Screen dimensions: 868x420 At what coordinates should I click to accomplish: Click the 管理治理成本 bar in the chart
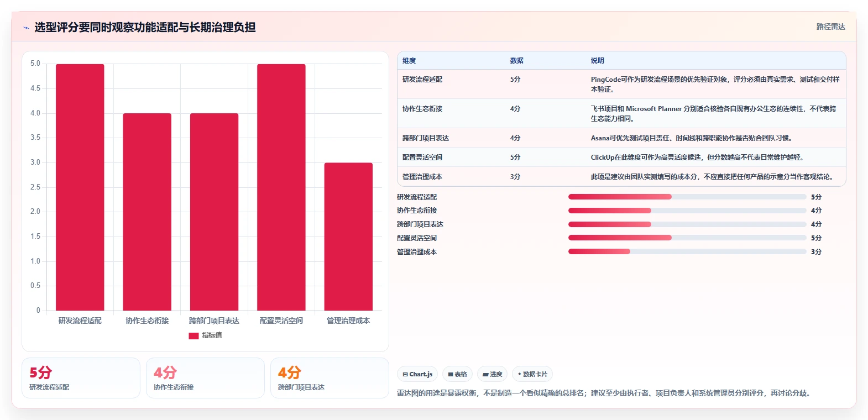click(x=348, y=237)
